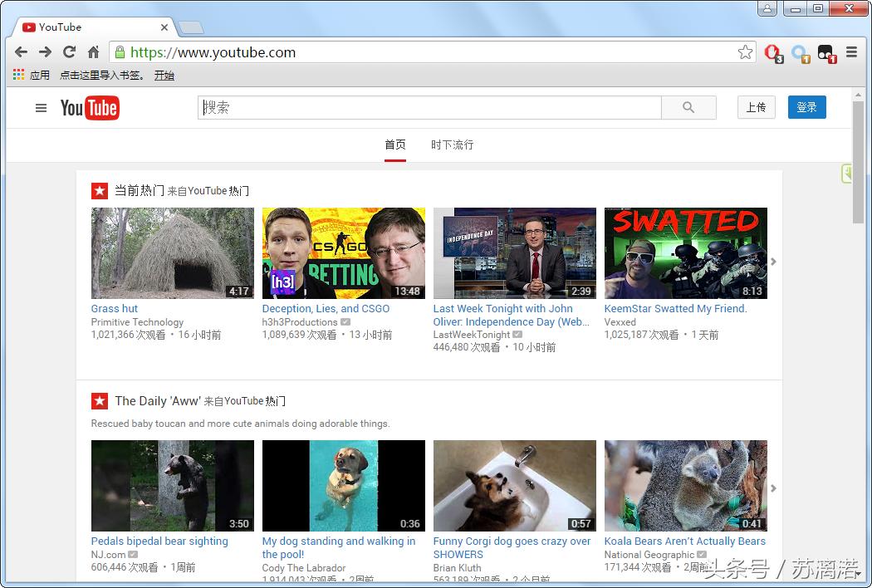The height and width of the screenshot is (588, 872).
Task: Open a new browser tab
Action: [x=191, y=27]
